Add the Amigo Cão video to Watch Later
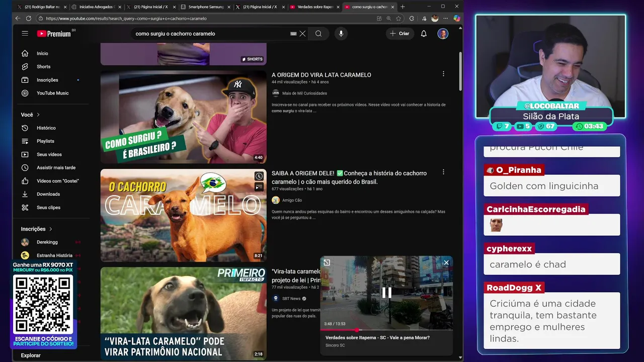 tap(259, 176)
